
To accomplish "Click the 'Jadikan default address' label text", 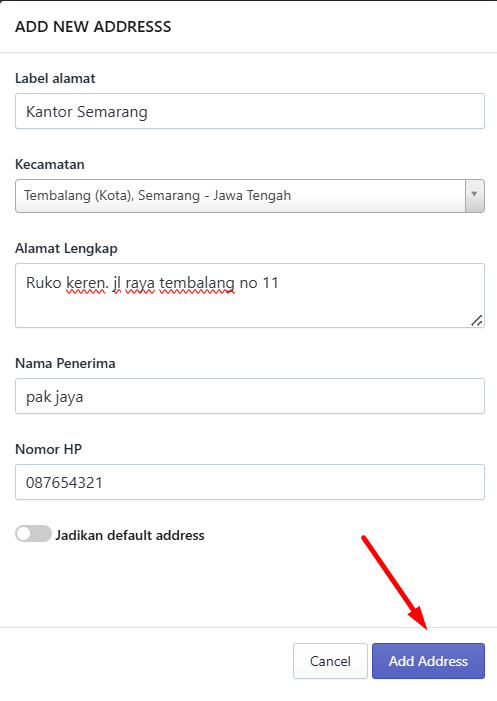I will click(x=130, y=535).
